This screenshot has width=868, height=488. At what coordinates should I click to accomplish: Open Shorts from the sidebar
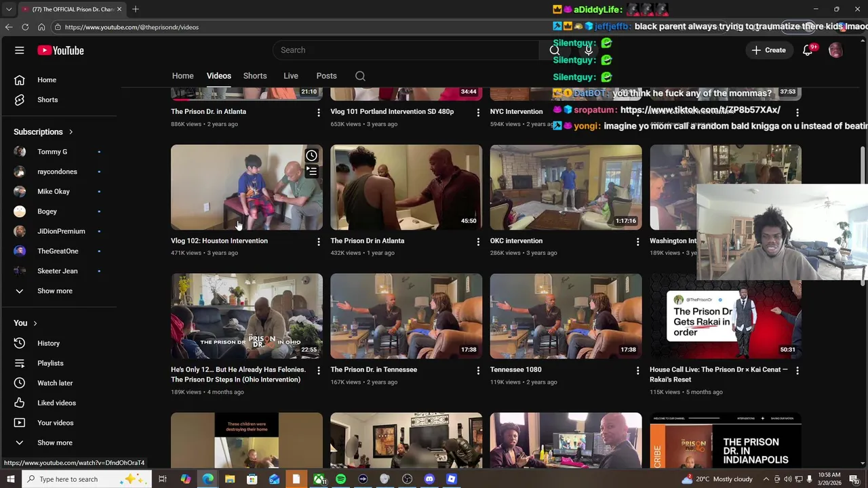pyautogui.click(x=47, y=100)
